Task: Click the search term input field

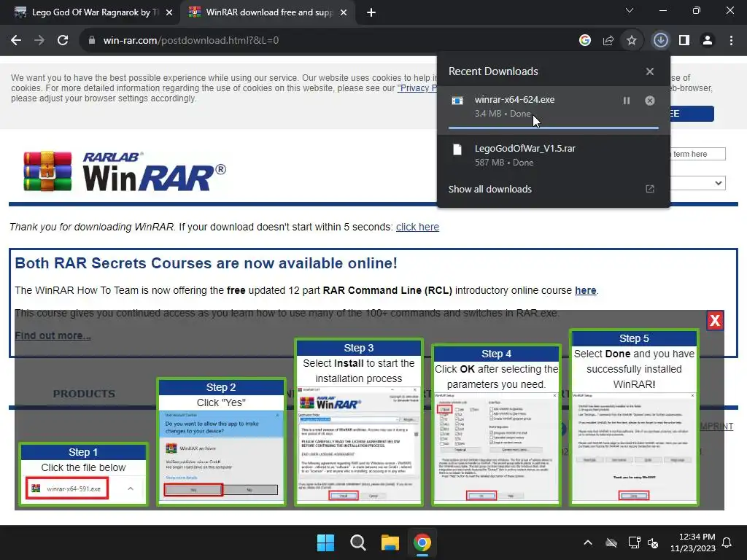Action: [698, 154]
